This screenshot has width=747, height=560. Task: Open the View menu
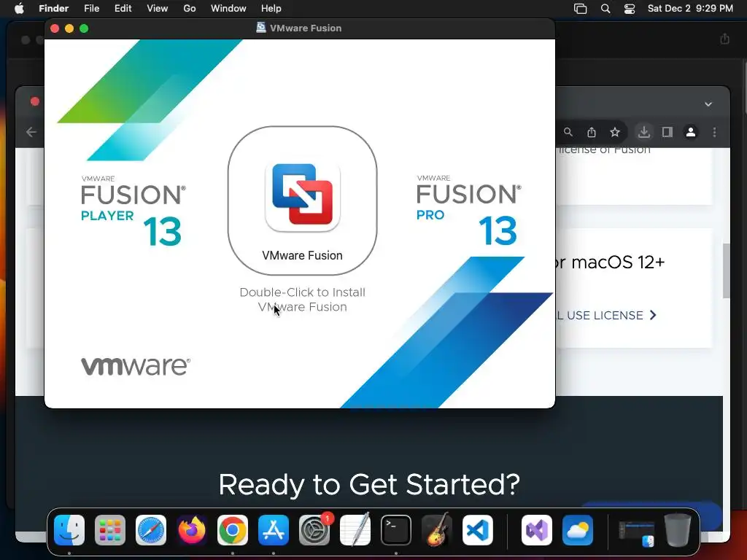coord(158,9)
